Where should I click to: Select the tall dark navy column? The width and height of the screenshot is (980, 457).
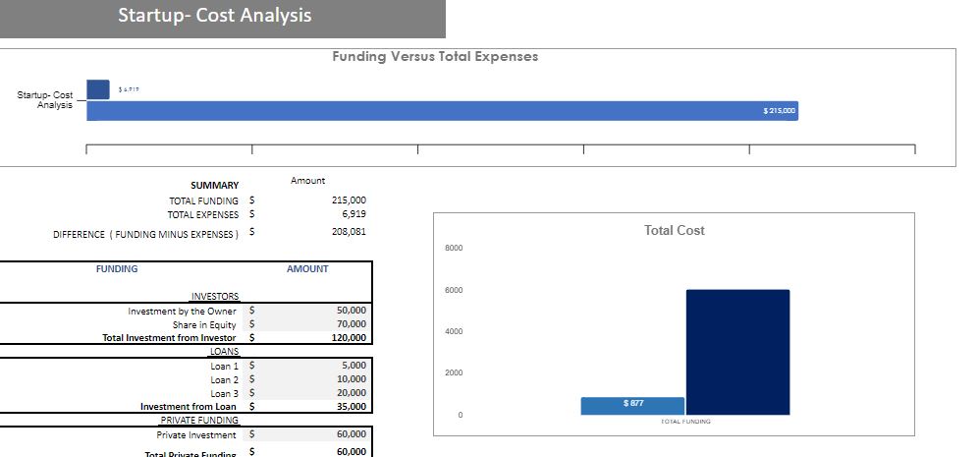point(737,352)
